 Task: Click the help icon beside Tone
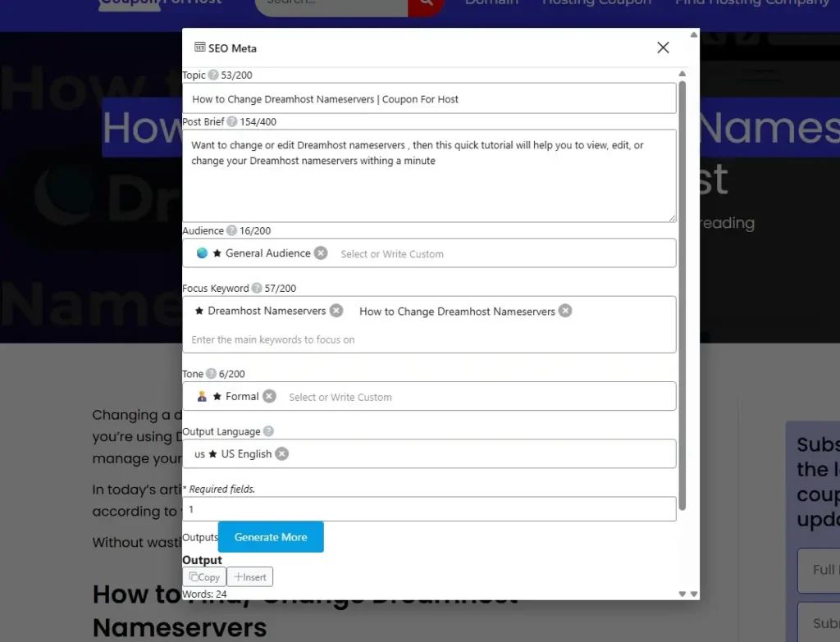coord(211,374)
